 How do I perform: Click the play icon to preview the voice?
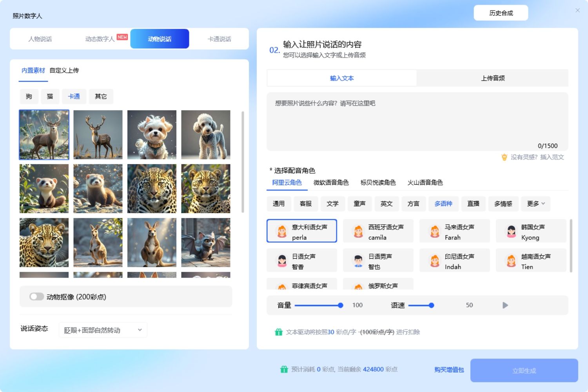505,305
